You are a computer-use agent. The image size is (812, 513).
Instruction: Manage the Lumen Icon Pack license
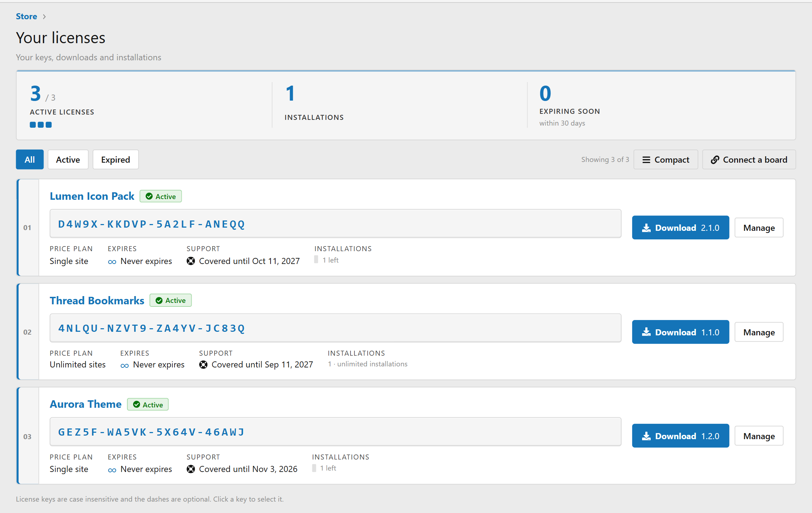pyautogui.click(x=759, y=228)
